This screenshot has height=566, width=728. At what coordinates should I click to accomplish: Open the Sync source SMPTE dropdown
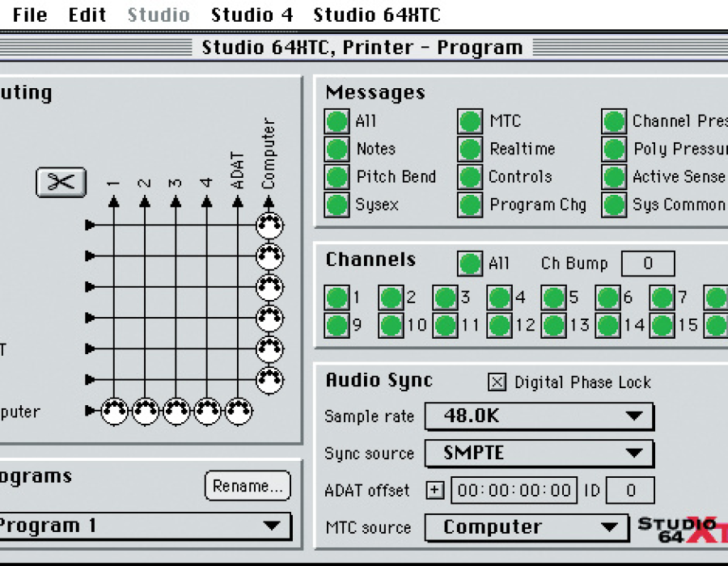540,454
